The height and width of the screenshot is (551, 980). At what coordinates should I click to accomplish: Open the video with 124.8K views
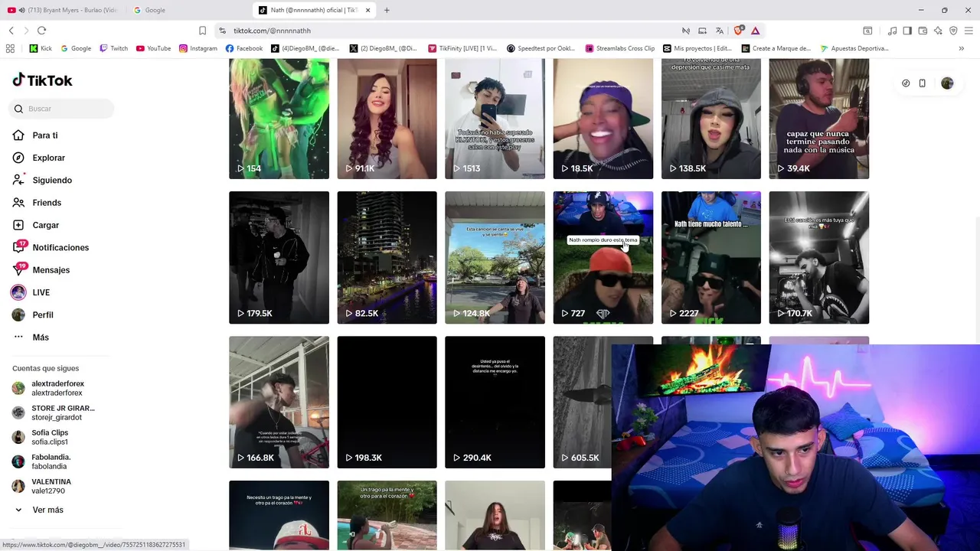[x=495, y=257]
